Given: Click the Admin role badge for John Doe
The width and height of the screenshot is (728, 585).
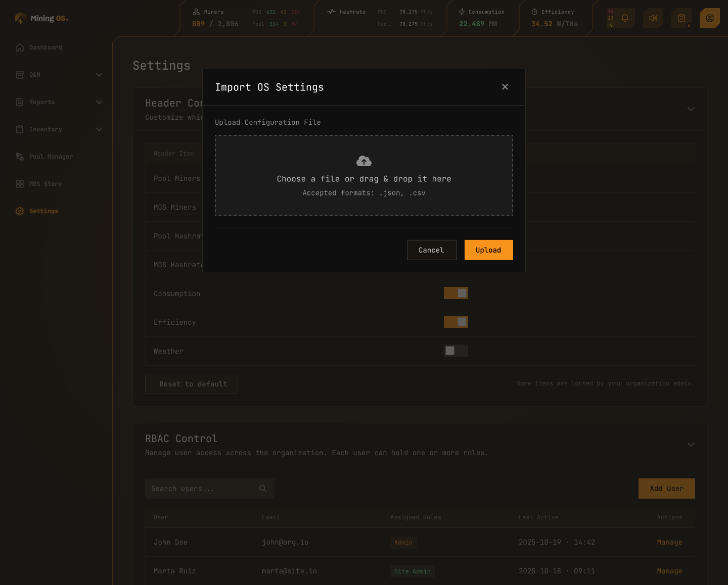Looking at the screenshot, I should pyautogui.click(x=403, y=542).
